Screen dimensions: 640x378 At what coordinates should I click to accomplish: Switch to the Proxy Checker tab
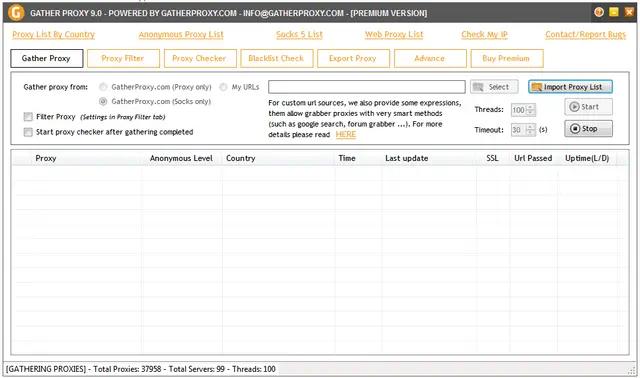click(x=200, y=58)
